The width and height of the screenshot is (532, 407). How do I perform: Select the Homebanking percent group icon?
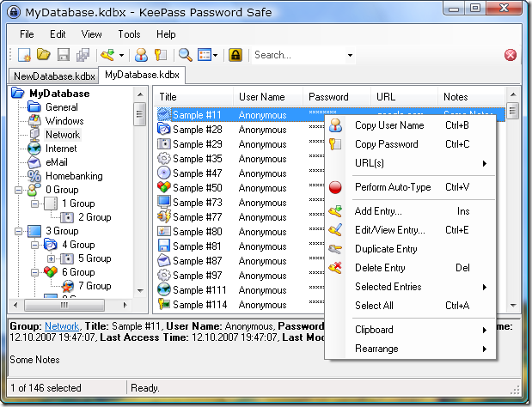34,176
